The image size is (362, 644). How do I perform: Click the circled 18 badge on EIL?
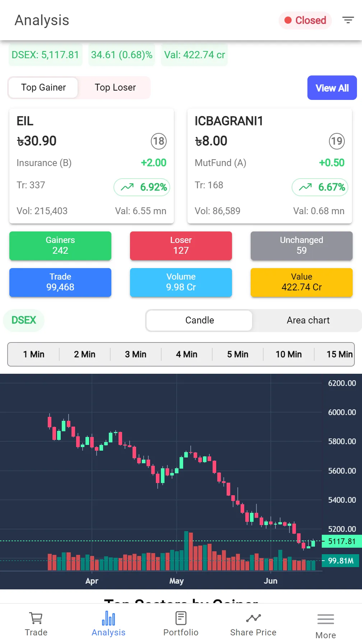click(x=159, y=141)
